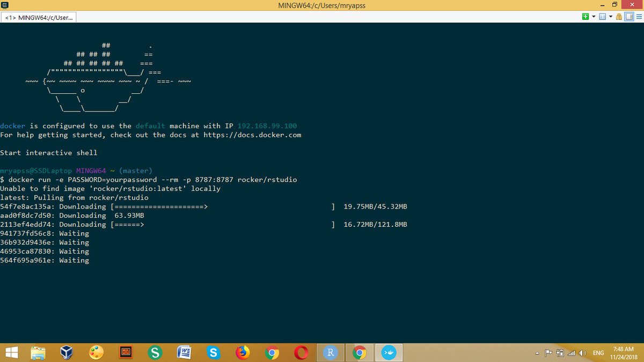Image resolution: width=644 pixels, height=362 pixels.
Task: Click the battery power tray icon
Action: 560,353
